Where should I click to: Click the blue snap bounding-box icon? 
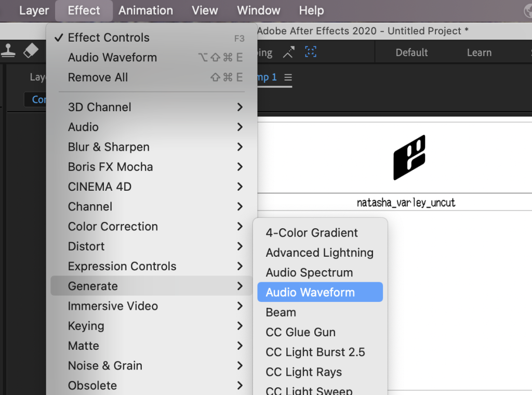(310, 52)
